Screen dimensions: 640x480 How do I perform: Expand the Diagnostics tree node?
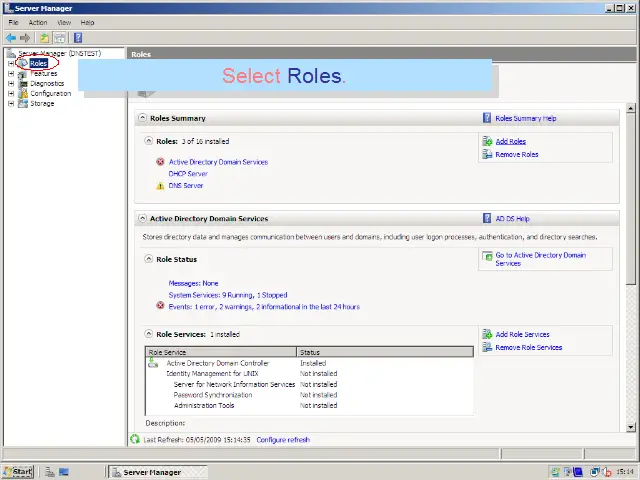point(11,84)
